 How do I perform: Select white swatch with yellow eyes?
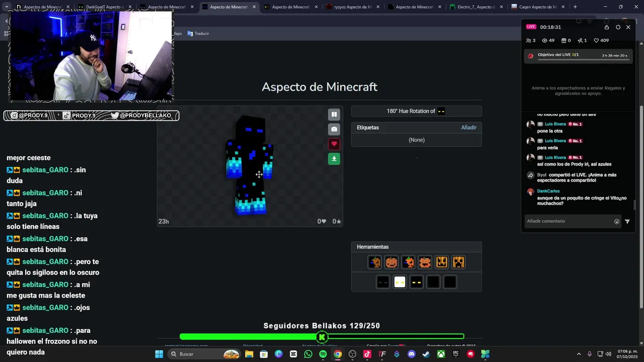point(399,282)
